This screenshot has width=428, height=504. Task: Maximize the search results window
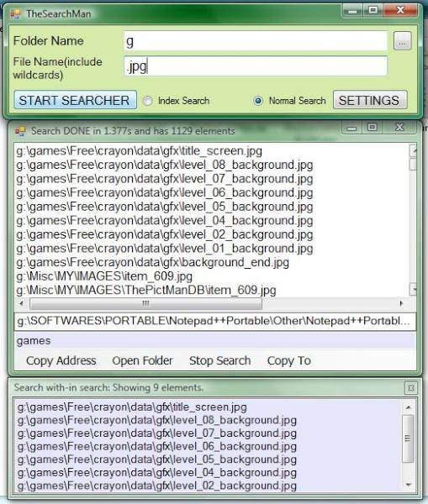[373, 128]
